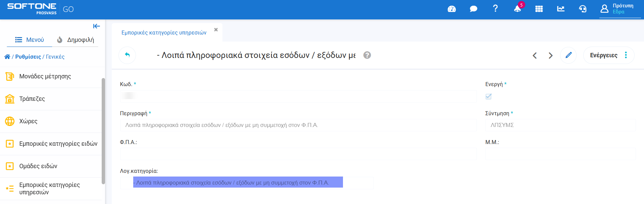Toggle the Ενεργή checkbox
This screenshot has height=204, width=644.
click(489, 96)
